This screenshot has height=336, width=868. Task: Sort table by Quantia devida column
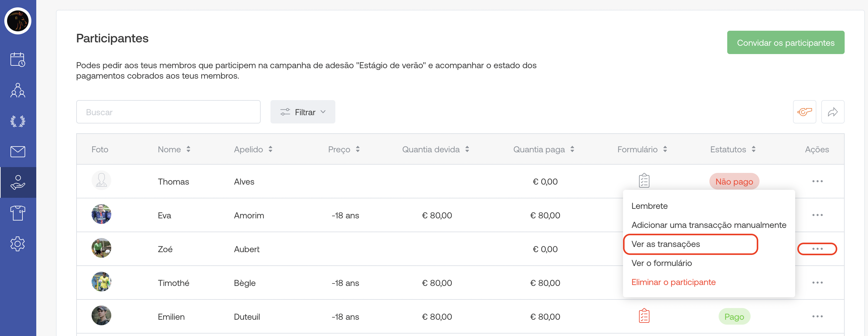click(x=467, y=149)
